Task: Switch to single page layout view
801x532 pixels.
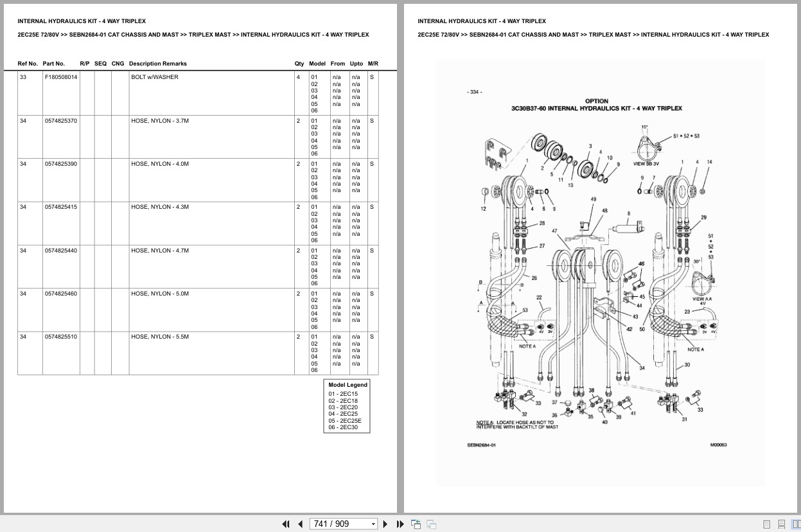Action: (767, 524)
